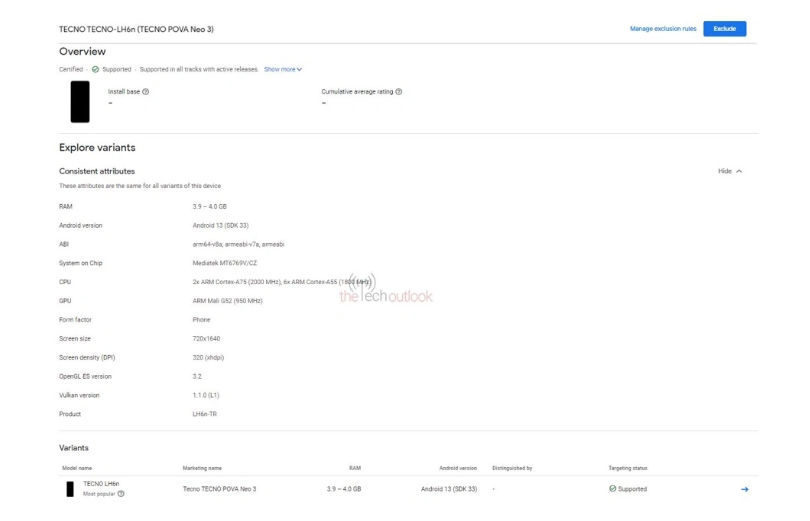Click the Distinguished by column header

point(512,468)
